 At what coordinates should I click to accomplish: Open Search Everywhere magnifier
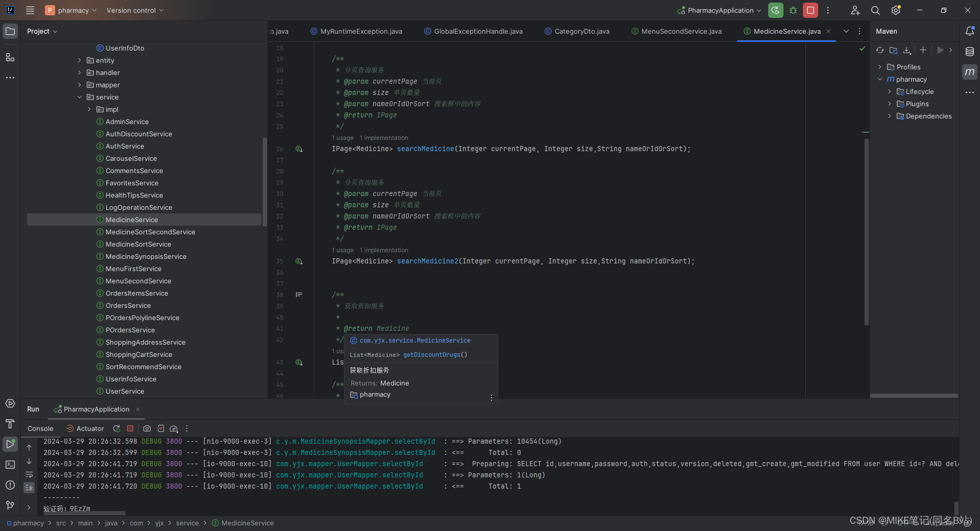click(x=875, y=10)
